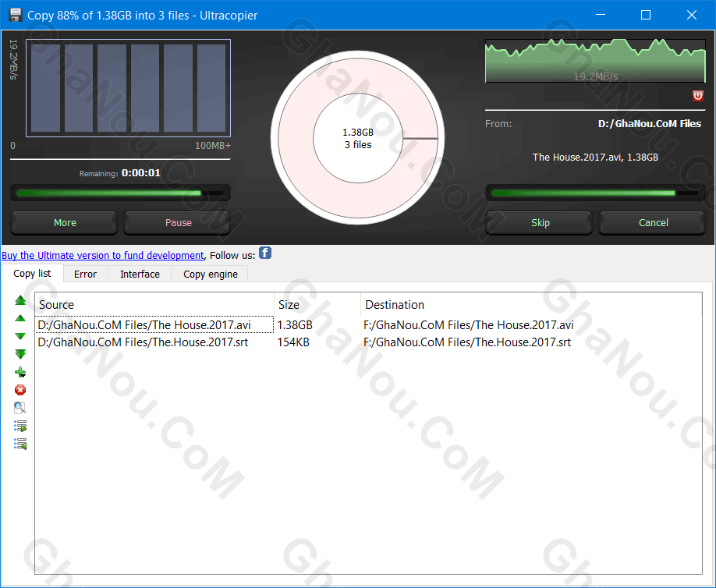The width and height of the screenshot is (716, 588).
Task: Open the Copy engine tab
Action: (210, 274)
